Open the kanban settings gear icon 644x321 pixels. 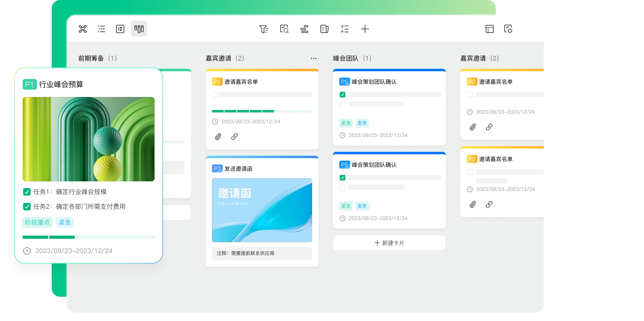(x=508, y=29)
